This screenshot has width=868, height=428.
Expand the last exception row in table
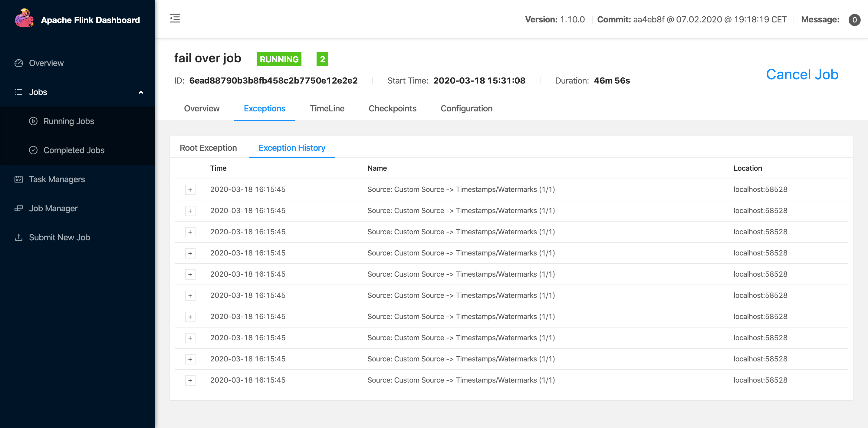click(190, 380)
